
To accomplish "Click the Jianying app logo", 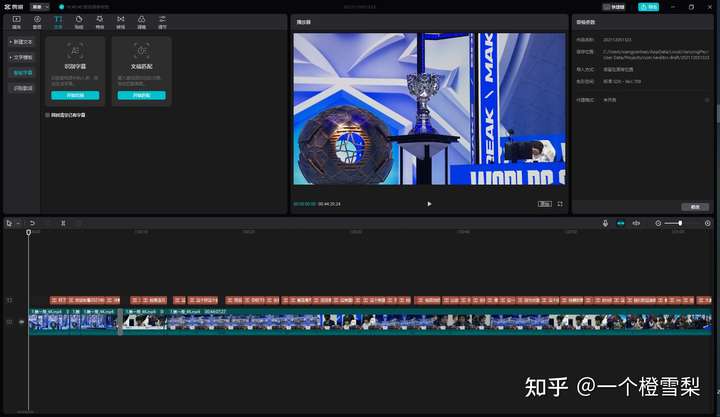I will coord(13,7).
